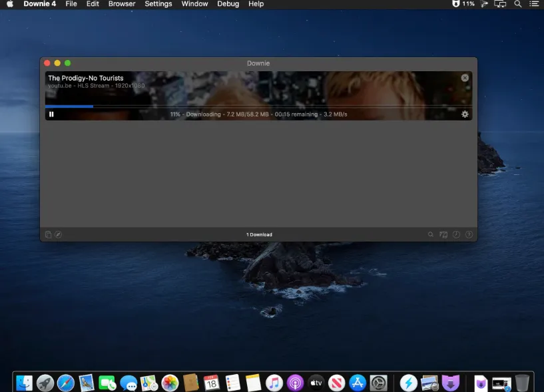Open the compass browser icon in bottom bar
Screen dimensions: 544x392
(59, 234)
